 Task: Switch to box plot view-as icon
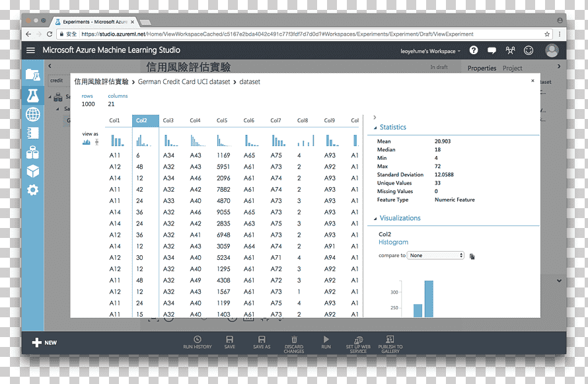pos(96,142)
